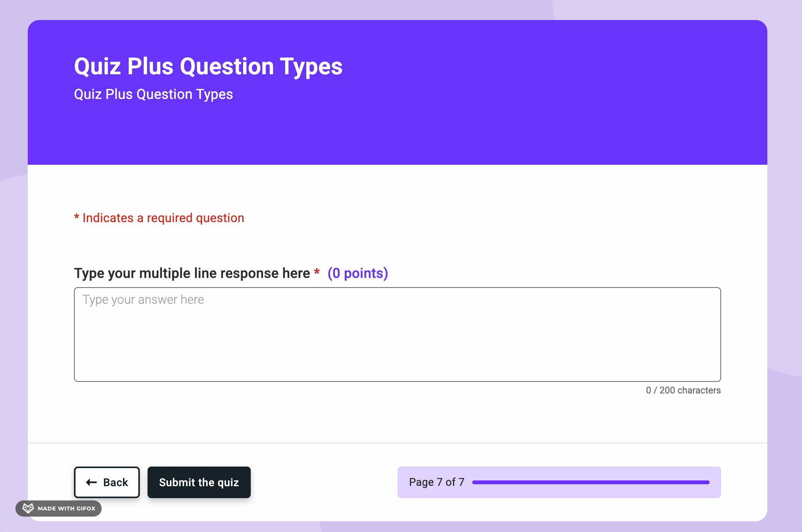
Task: Click the smaller 'Quiz Plus Question Types' subtitle
Action: [153, 94]
